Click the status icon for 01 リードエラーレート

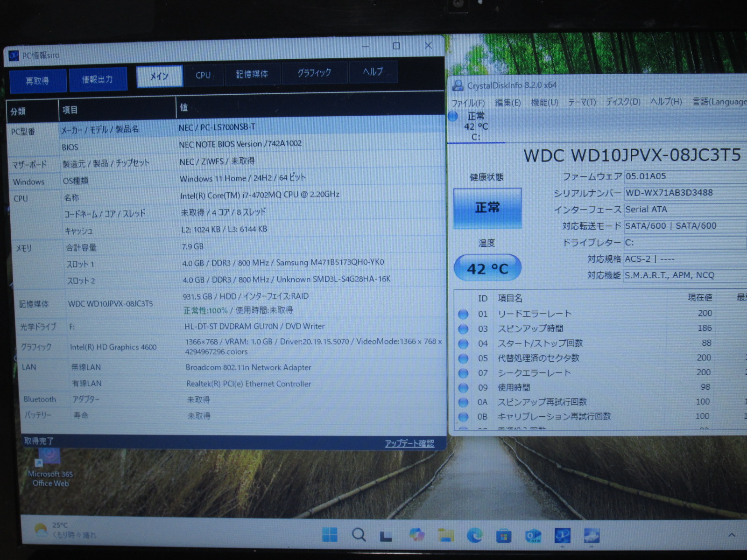(x=463, y=314)
